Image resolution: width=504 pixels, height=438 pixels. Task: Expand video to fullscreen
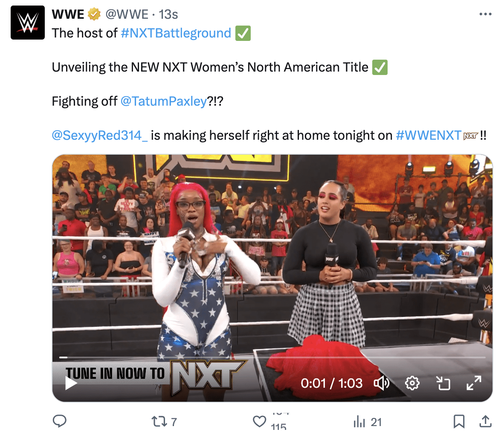pyautogui.click(x=474, y=383)
